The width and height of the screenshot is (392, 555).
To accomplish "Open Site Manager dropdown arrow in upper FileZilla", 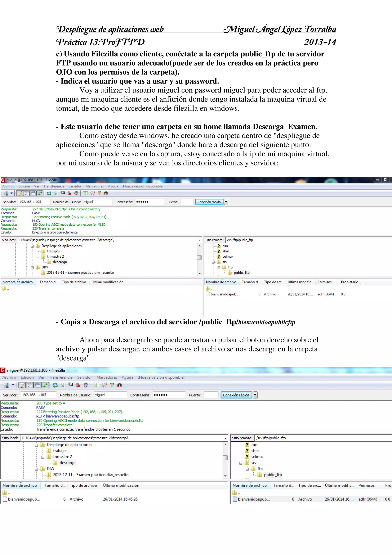I will click(11, 193).
